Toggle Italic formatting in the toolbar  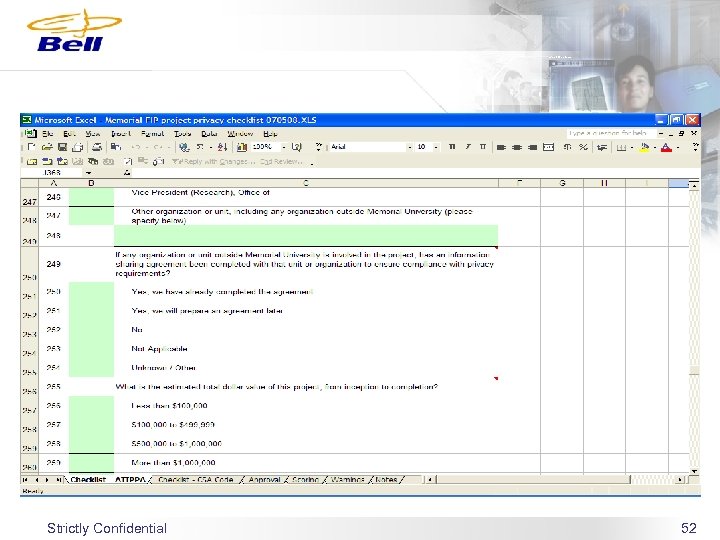point(468,147)
